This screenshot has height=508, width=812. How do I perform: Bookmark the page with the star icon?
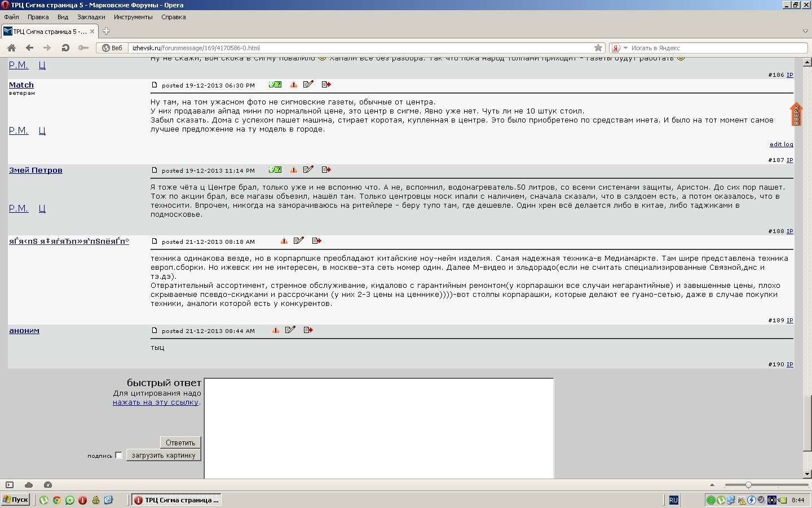[598, 48]
